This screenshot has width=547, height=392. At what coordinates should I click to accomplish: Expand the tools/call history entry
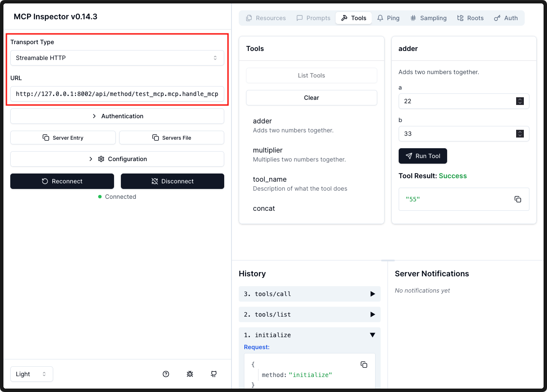click(310, 294)
